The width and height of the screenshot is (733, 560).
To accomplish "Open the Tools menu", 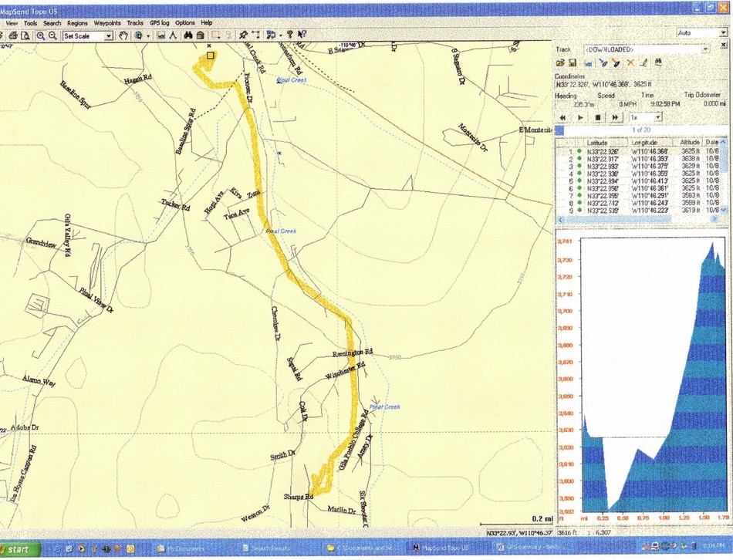I will 30,23.
